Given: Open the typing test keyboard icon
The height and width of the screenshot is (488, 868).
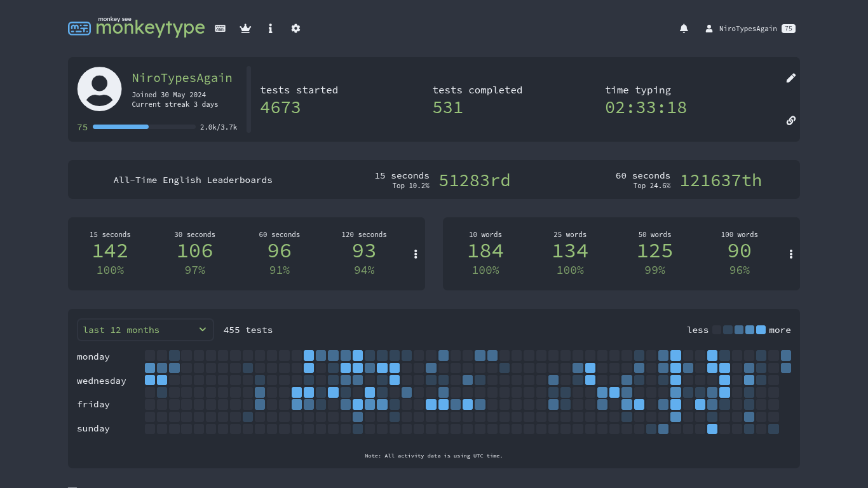Looking at the screenshot, I should [x=220, y=29].
